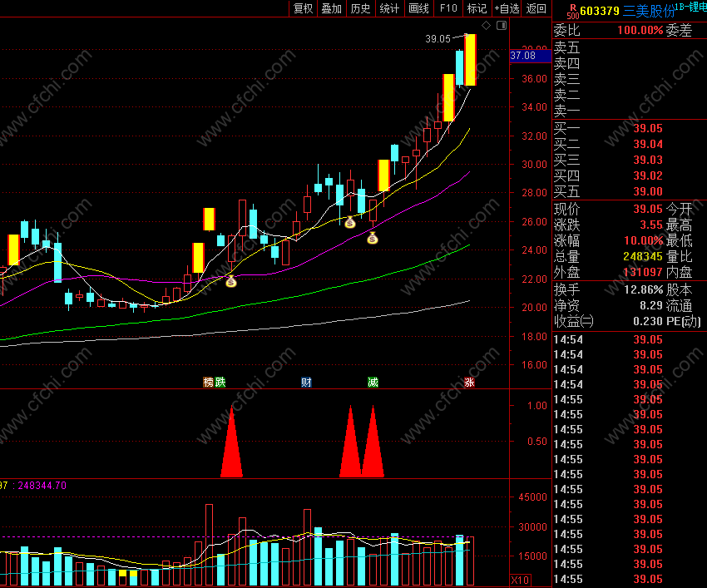This screenshot has height=588, width=707.
Task: Click the 卖五 row label
Action: [x=566, y=47]
